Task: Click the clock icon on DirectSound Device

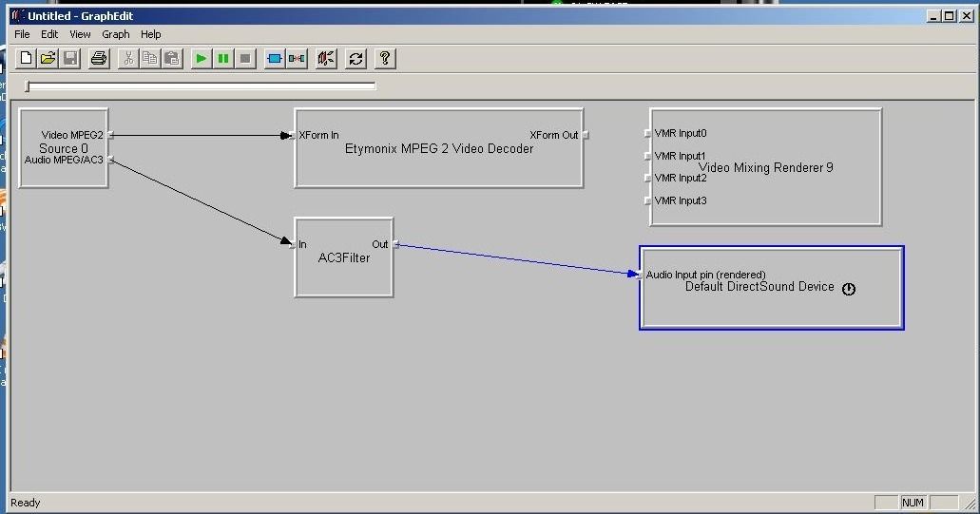Action: (x=848, y=289)
